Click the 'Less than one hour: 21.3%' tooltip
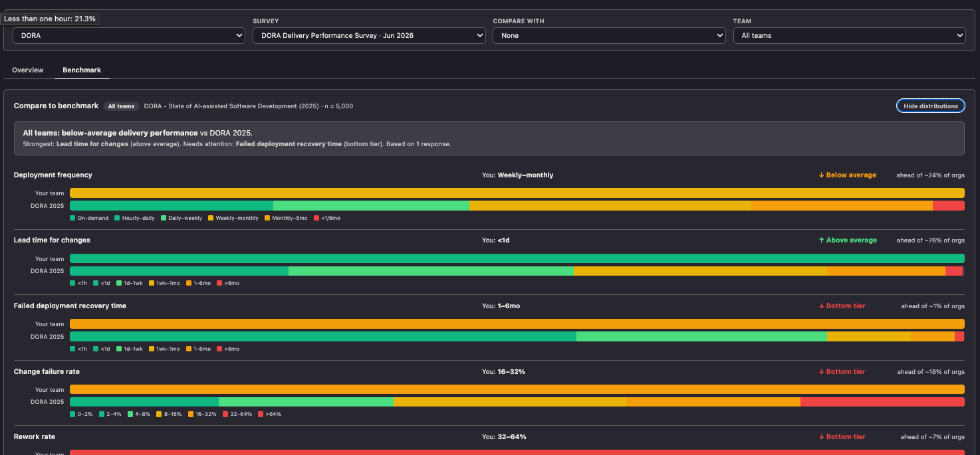 [x=51, y=19]
